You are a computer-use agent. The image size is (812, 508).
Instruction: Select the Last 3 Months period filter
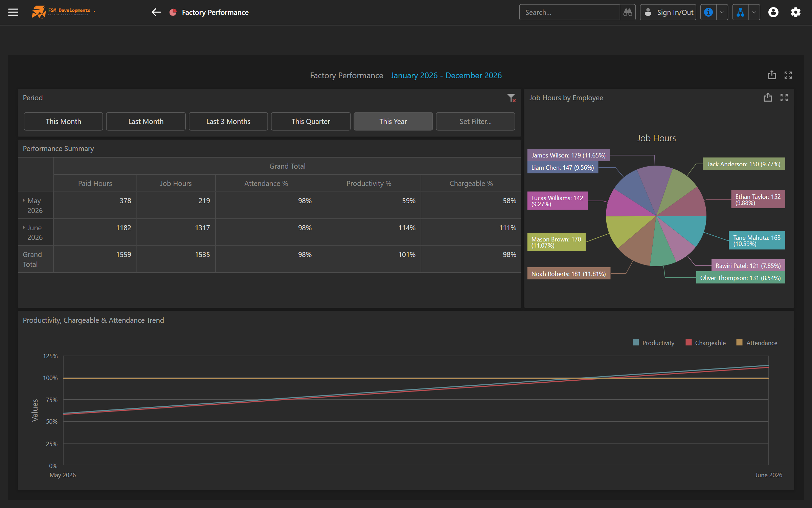tap(228, 121)
